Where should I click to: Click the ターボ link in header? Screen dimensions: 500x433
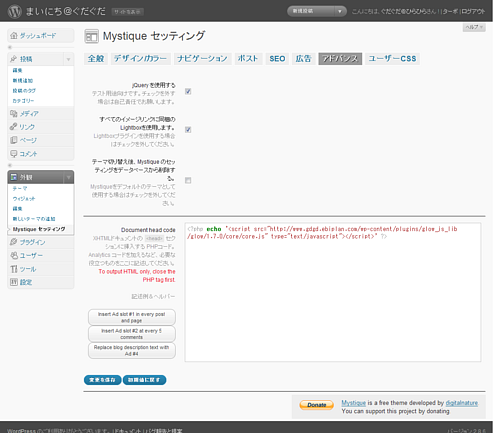coord(450,12)
